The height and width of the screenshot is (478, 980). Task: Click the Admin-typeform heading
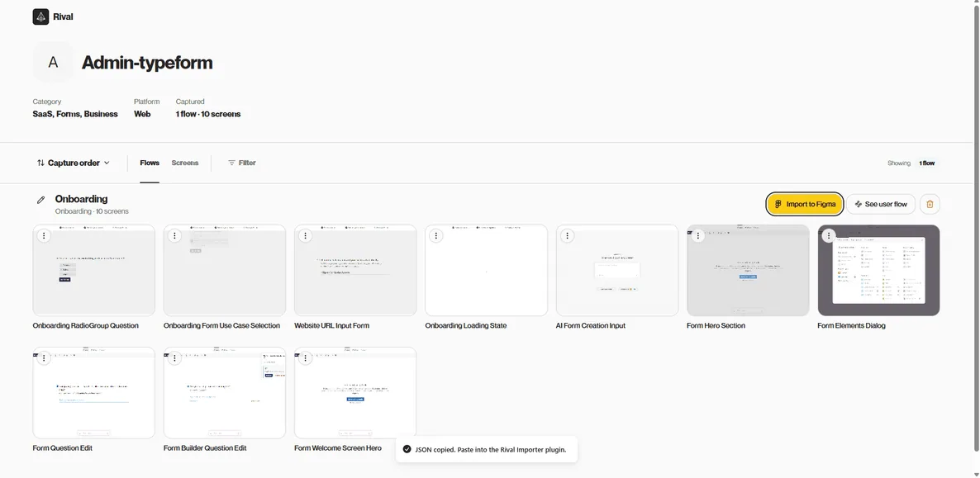pos(147,63)
